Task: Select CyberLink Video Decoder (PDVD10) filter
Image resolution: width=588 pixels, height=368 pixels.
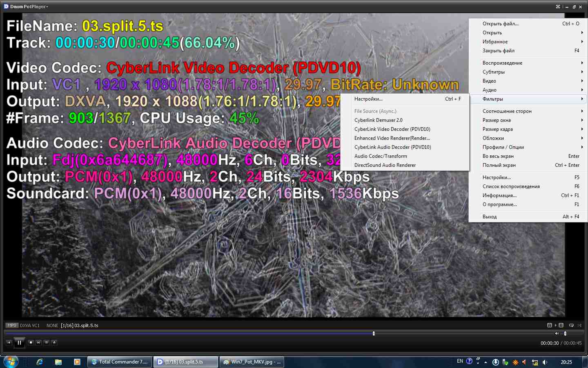Action: (392, 129)
